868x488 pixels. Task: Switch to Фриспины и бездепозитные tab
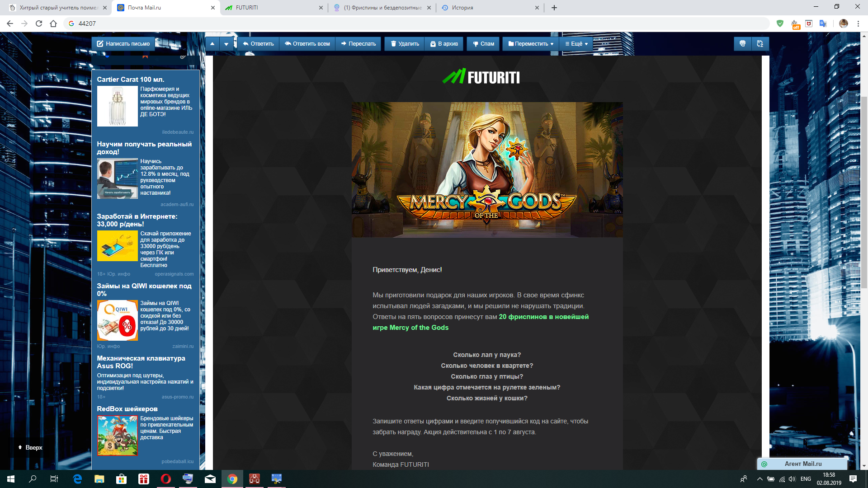382,8
